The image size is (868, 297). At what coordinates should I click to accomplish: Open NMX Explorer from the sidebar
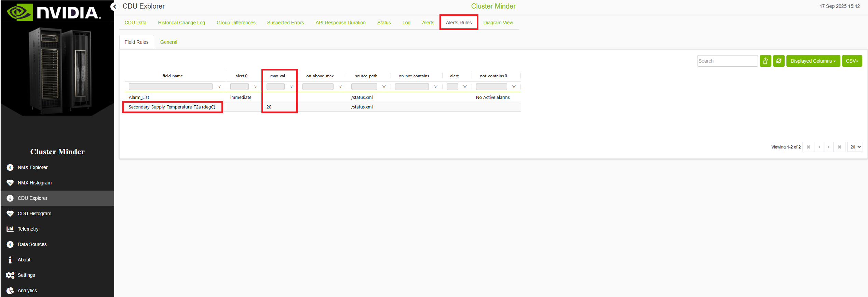(32, 167)
